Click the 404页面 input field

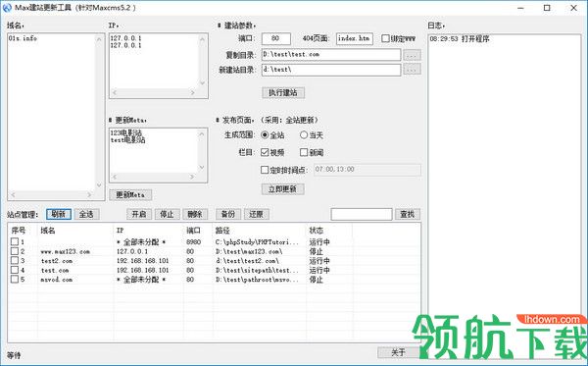pyautogui.click(x=355, y=38)
